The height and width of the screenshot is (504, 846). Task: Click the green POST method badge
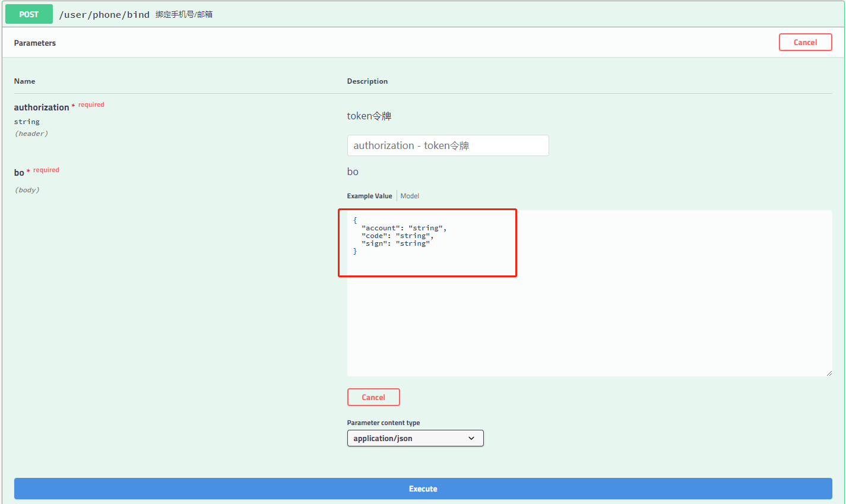29,14
